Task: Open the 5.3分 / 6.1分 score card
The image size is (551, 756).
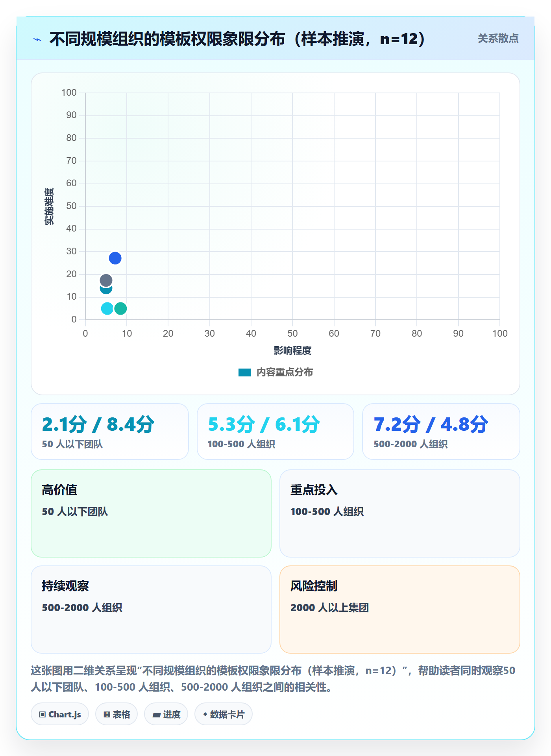Action: 275,432
